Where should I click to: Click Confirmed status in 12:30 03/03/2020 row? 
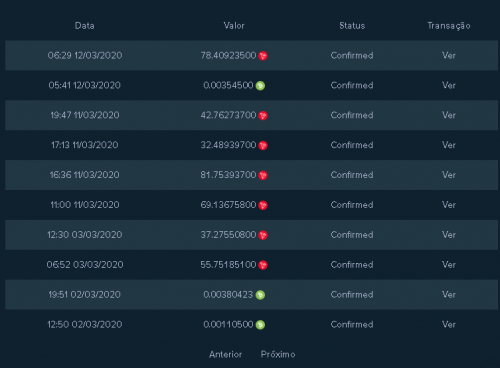coord(352,235)
